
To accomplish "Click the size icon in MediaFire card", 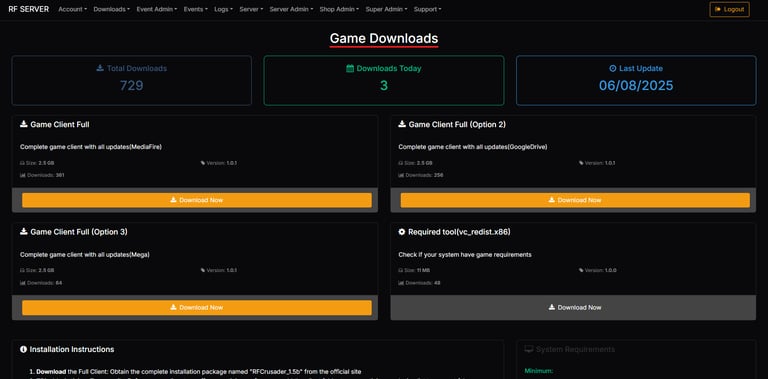I will click(x=22, y=163).
